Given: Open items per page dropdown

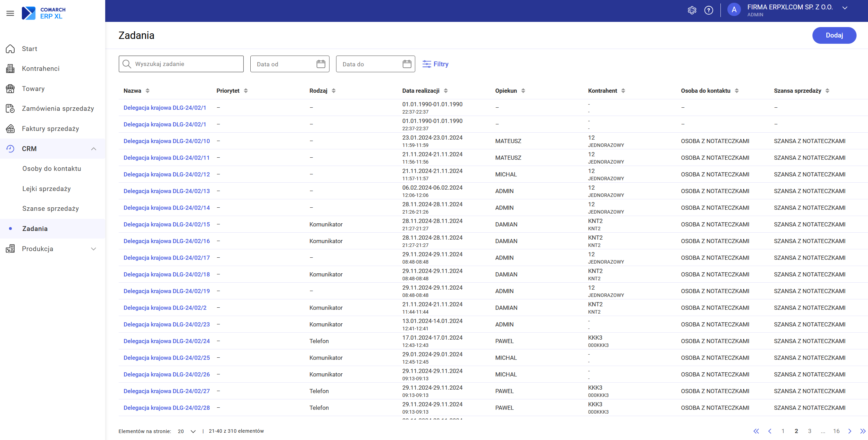Looking at the screenshot, I should click(193, 431).
